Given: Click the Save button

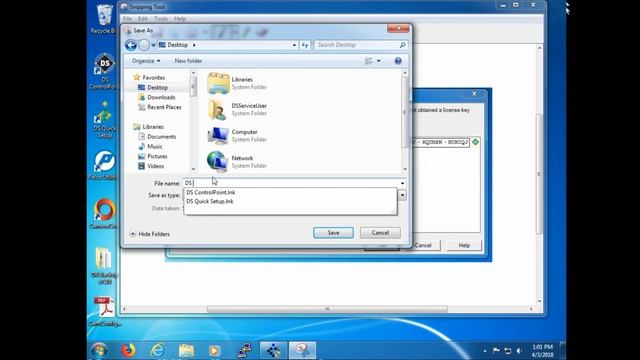Looking at the screenshot, I should [333, 233].
